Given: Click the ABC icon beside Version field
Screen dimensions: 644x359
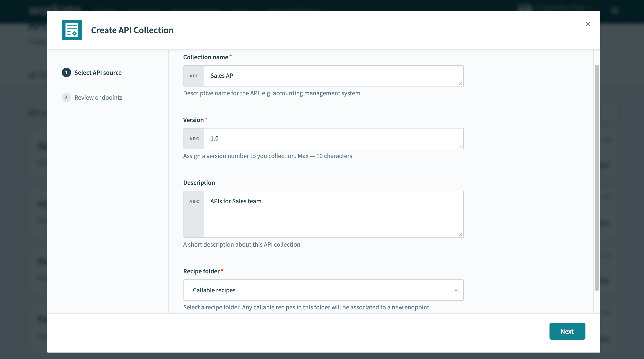Looking at the screenshot, I should coord(194,139).
